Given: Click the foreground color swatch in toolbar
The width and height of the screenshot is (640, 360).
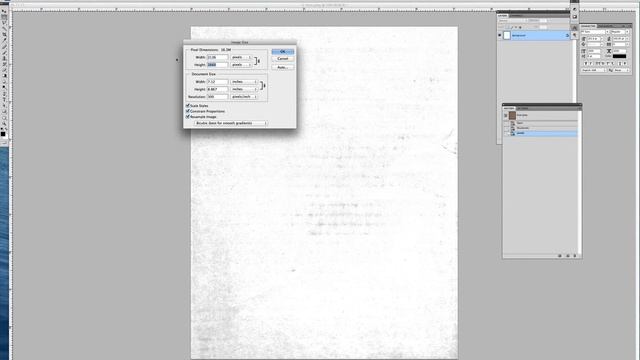Looking at the screenshot, I should tap(3, 133).
